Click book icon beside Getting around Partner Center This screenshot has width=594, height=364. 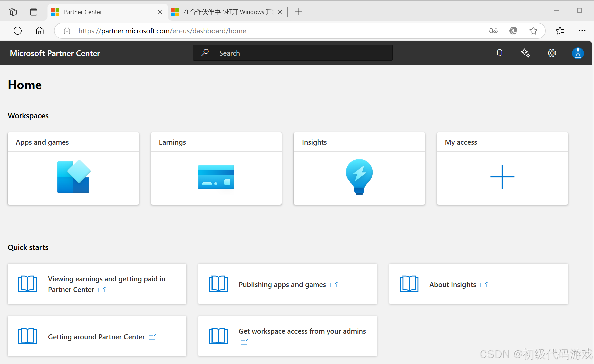click(27, 336)
